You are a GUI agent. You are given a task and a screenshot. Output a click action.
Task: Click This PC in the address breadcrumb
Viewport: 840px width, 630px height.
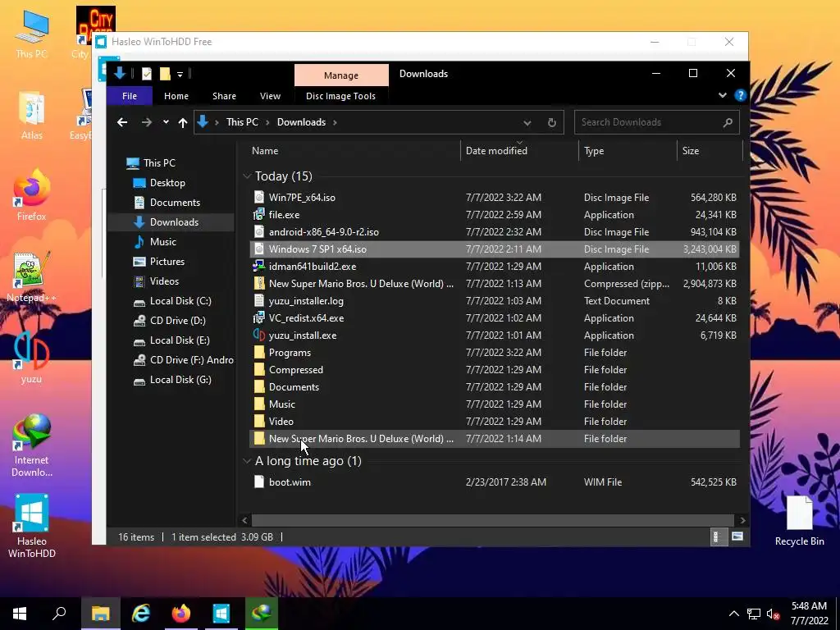(242, 122)
